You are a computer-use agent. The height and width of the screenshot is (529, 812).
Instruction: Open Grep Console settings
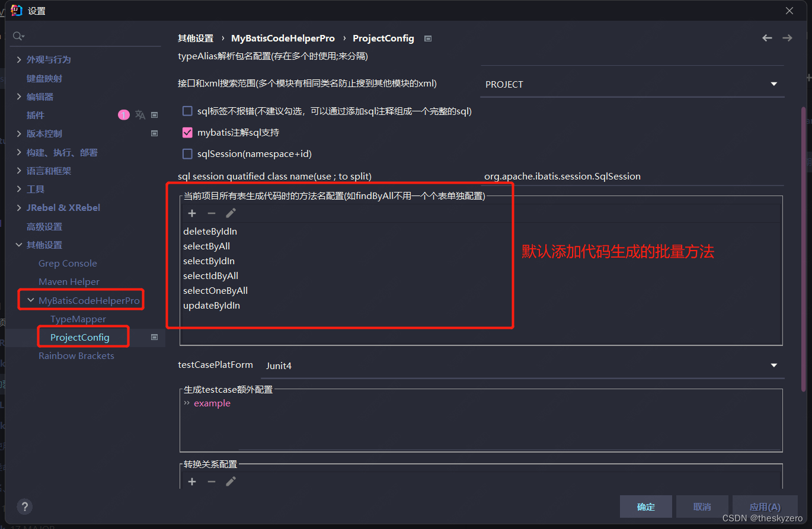[x=68, y=263]
